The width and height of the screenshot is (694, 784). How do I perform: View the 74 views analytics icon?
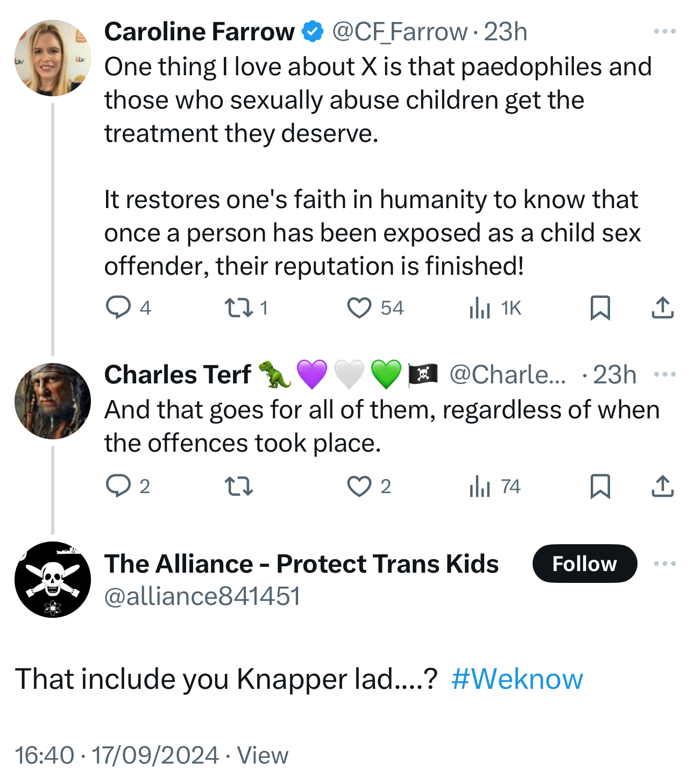pyautogui.click(x=480, y=486)
